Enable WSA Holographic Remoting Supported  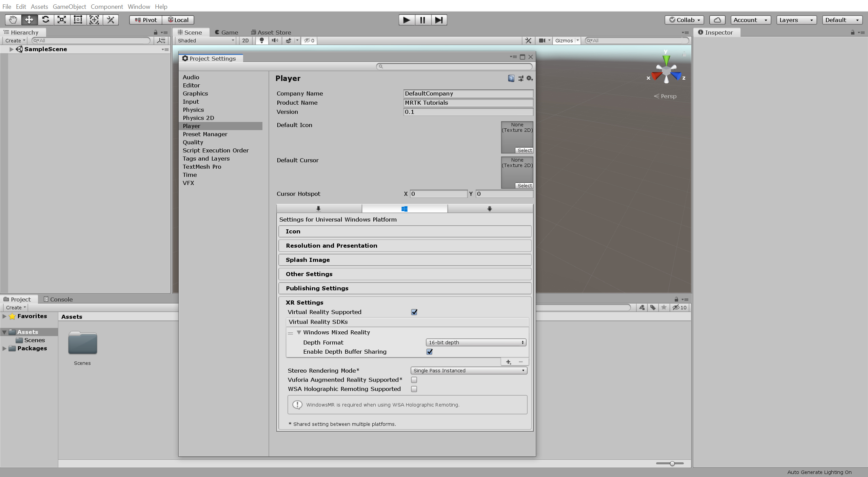[414, 389]
